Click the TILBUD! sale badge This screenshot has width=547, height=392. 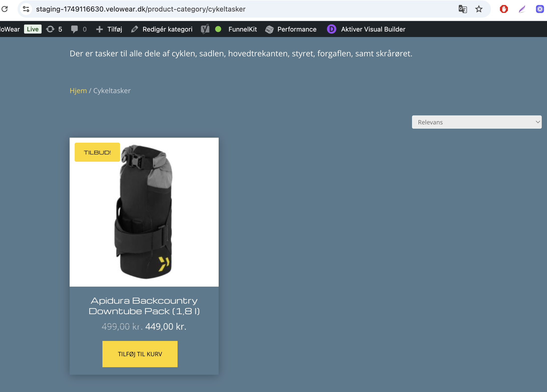pyautogui.click(x=97, y=152)
